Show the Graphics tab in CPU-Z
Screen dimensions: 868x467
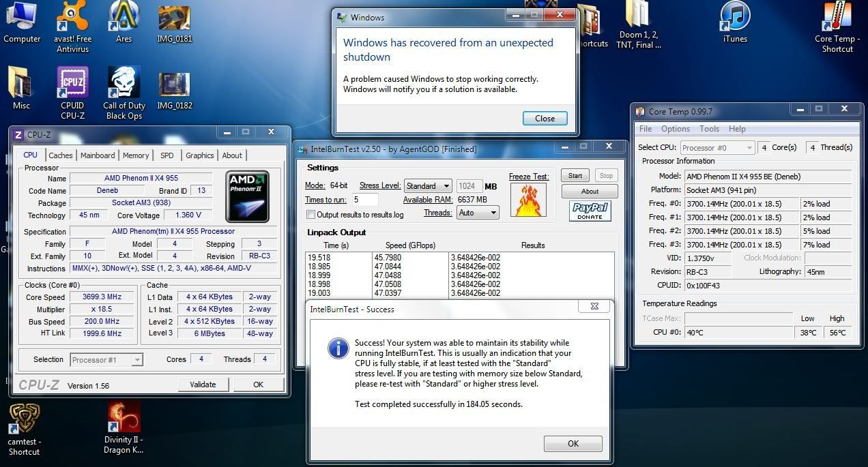tap(200, 155)
